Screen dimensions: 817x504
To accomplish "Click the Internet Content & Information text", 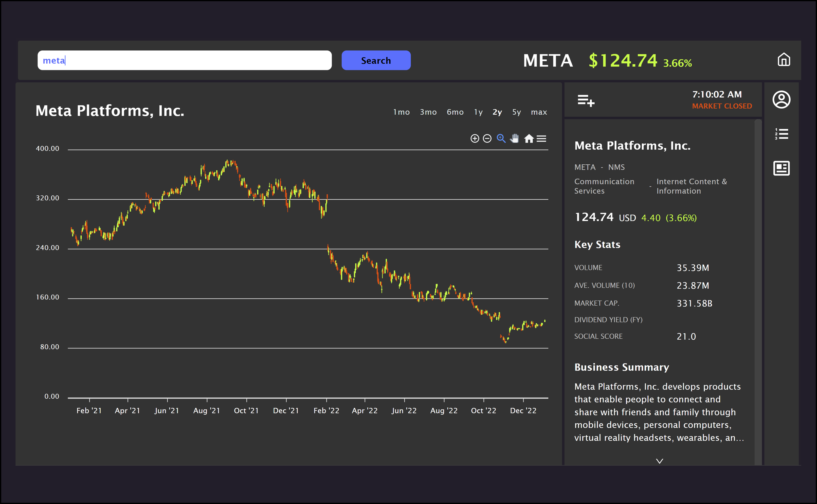I will 692,186.
